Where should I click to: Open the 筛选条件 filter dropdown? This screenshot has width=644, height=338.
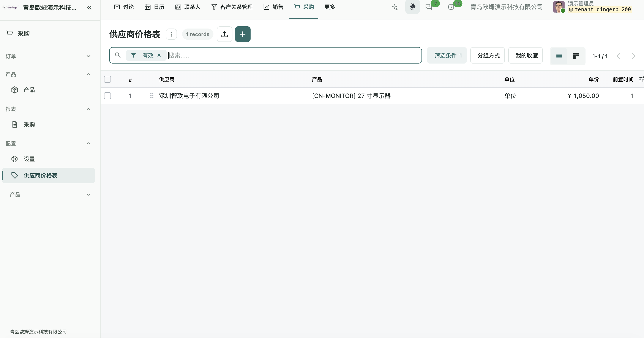tap(447, 55)
